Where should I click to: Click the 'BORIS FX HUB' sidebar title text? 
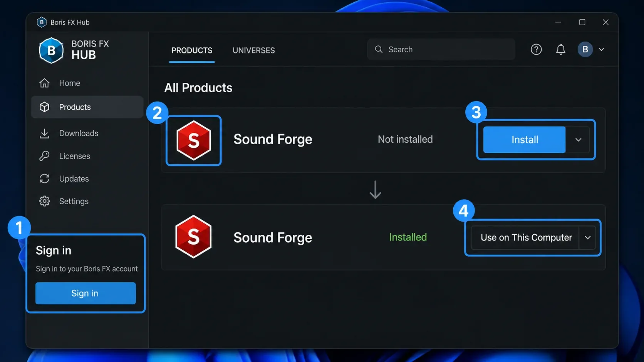[90, 50]
